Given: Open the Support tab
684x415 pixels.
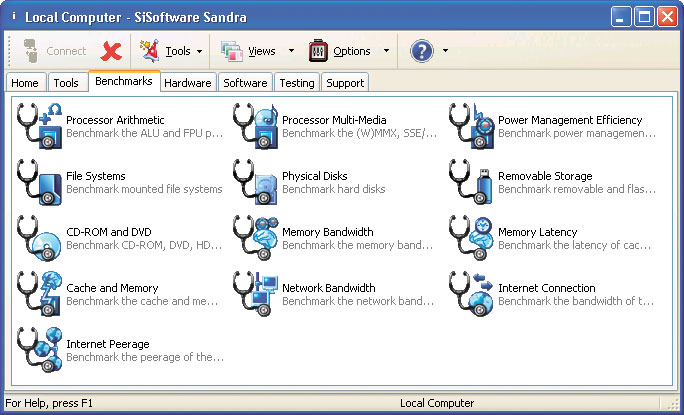Looking at the screenshot, I should coord(345,82).
